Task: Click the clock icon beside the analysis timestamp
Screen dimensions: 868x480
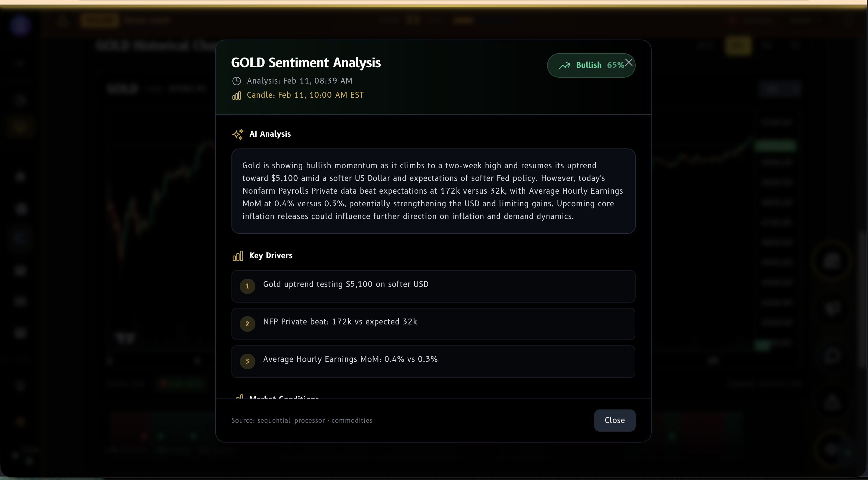Action: pyautogui.click(x=236, y=81)
